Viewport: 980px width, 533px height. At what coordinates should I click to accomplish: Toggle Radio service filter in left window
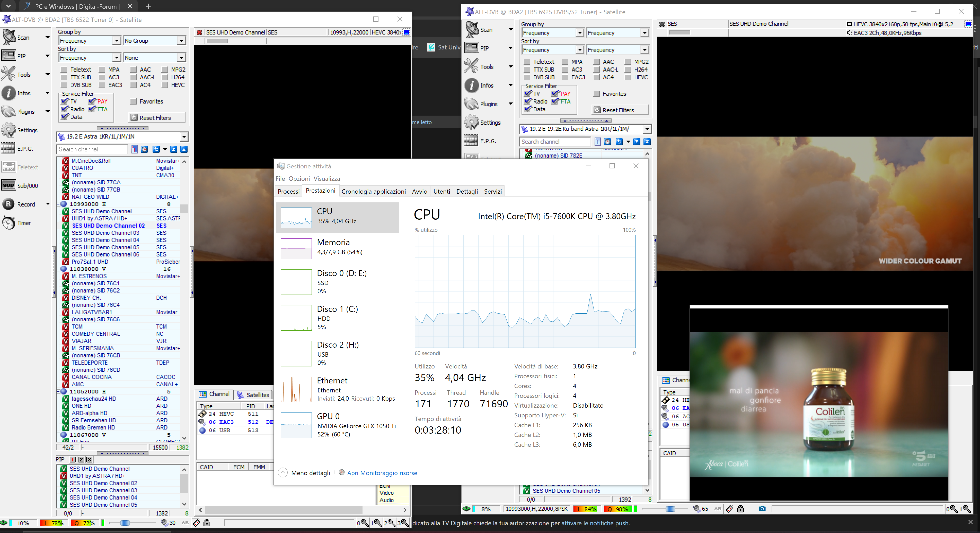(x=65, y=109)
